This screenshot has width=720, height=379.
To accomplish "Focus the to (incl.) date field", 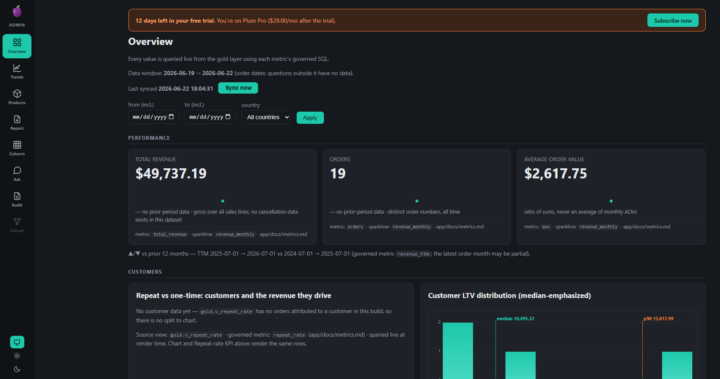I will tap(210, 117).
